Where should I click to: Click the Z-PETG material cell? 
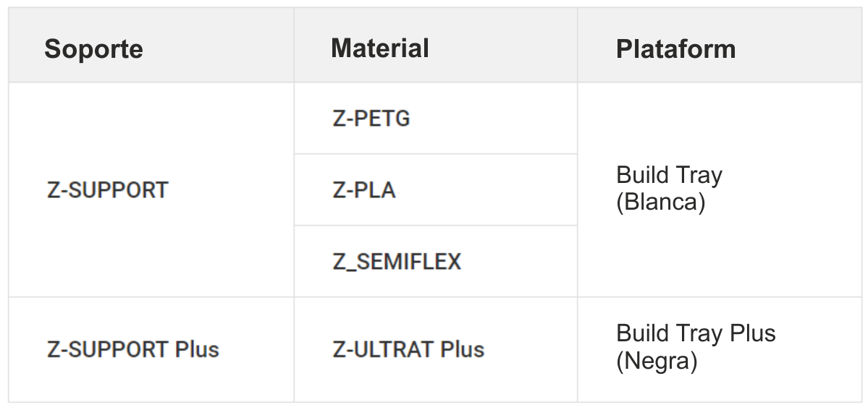(436, 119)
